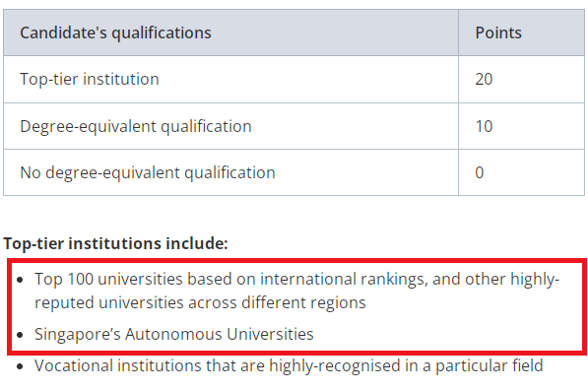The height and width of the screenshot is (391, 588).
Task: Select the No degree-equivalent qualification row label
Action: (x=148, y=172)
